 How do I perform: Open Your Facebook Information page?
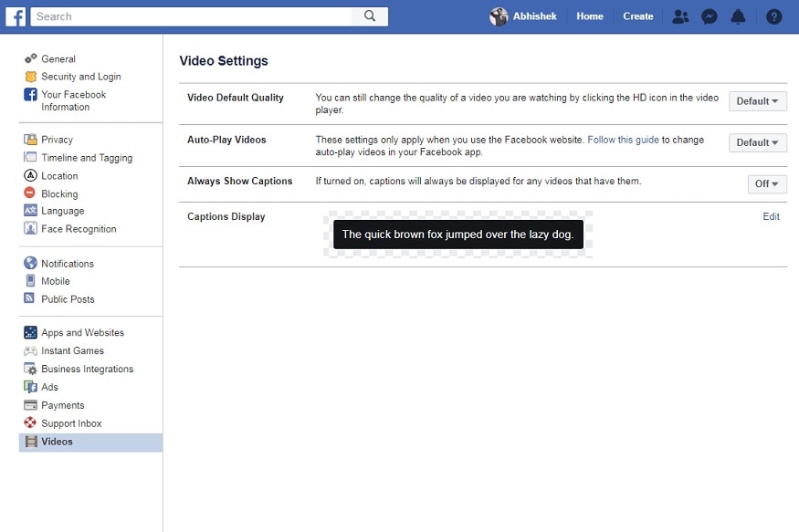(x=73, y=100)
